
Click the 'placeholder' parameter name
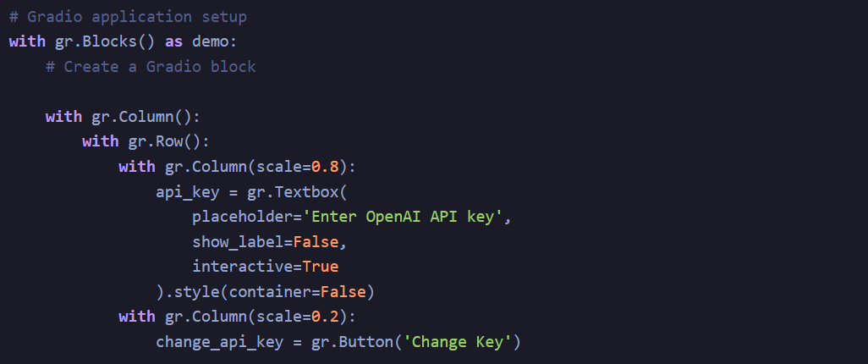pyautogui.click(x=242, y=217)
